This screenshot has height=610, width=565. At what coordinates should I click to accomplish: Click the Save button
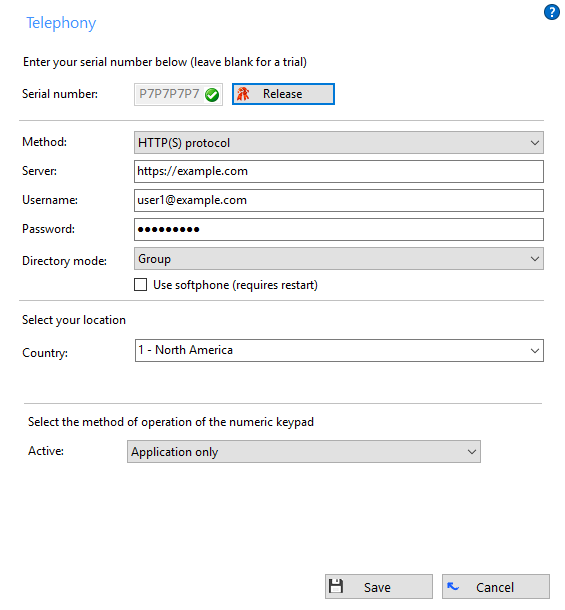379,587
